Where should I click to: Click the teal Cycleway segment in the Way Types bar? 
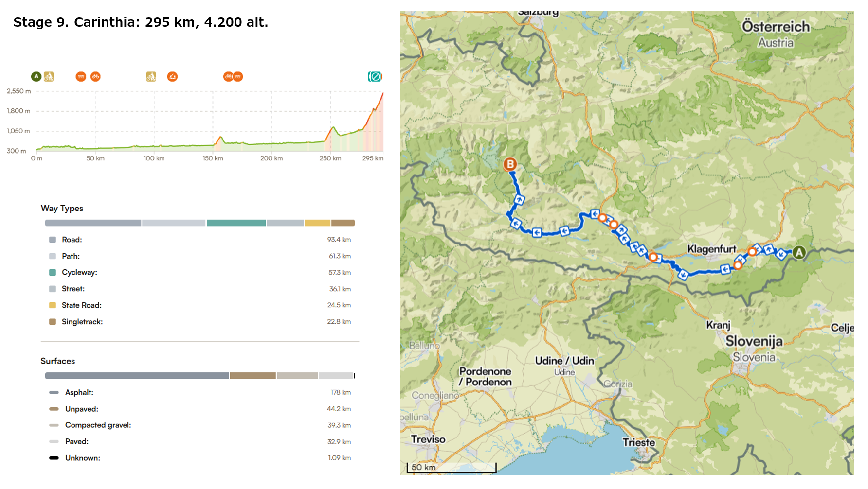click(236, 223)
